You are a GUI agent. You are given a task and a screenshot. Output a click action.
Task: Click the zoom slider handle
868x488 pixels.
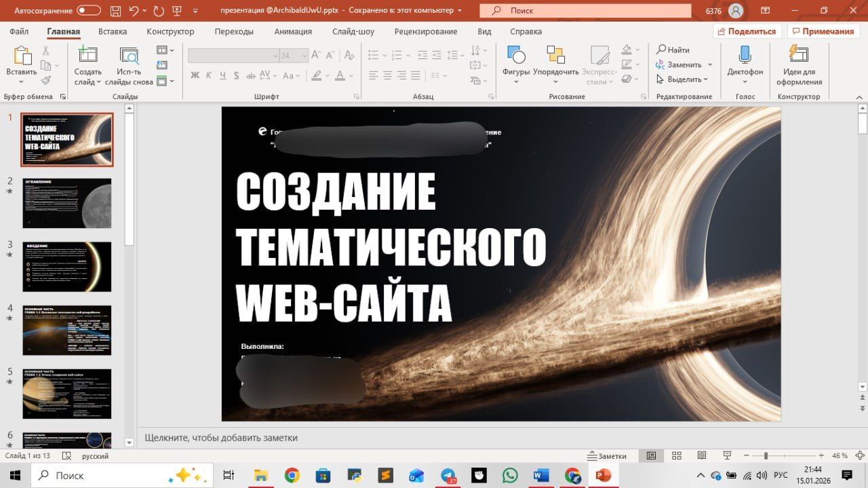[766, 455]
